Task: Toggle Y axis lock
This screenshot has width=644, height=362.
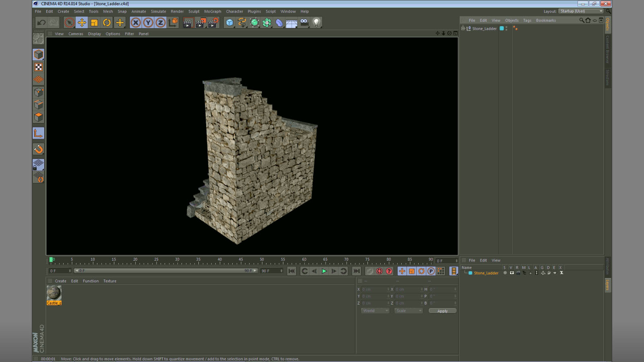Action: coord(148,23)
